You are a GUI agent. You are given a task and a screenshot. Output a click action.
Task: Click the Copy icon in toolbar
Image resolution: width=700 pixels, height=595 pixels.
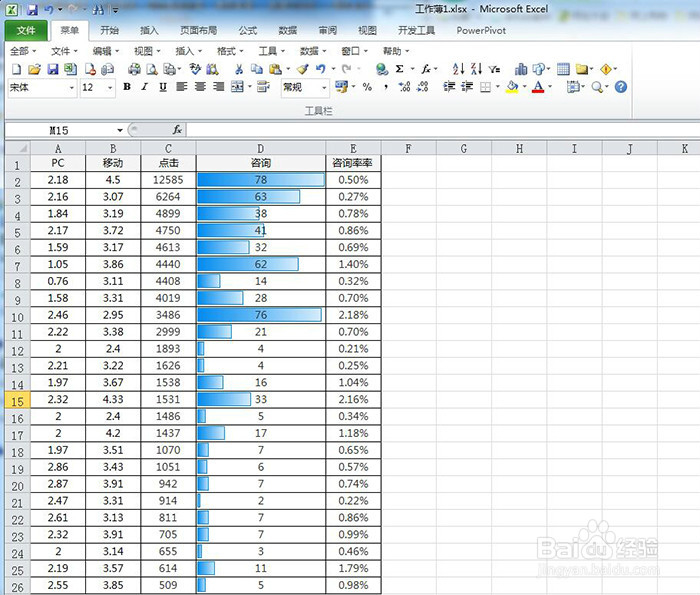(256, 69)
